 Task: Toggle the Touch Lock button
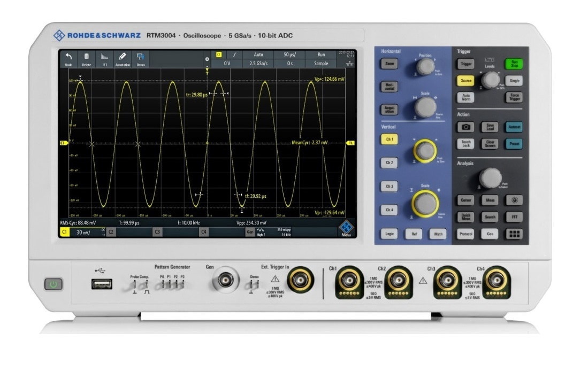tap(465, 144)
